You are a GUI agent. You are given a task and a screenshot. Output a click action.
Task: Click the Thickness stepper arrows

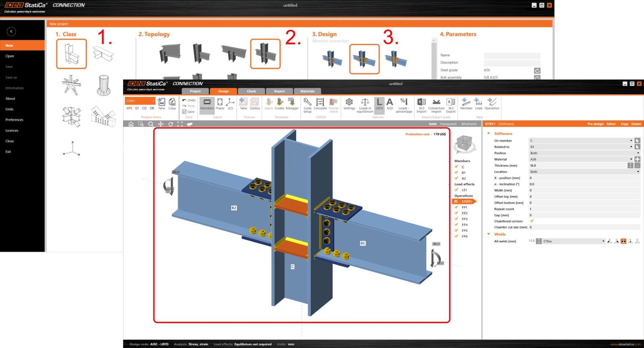pyautogui.click(x=630, y=166)
